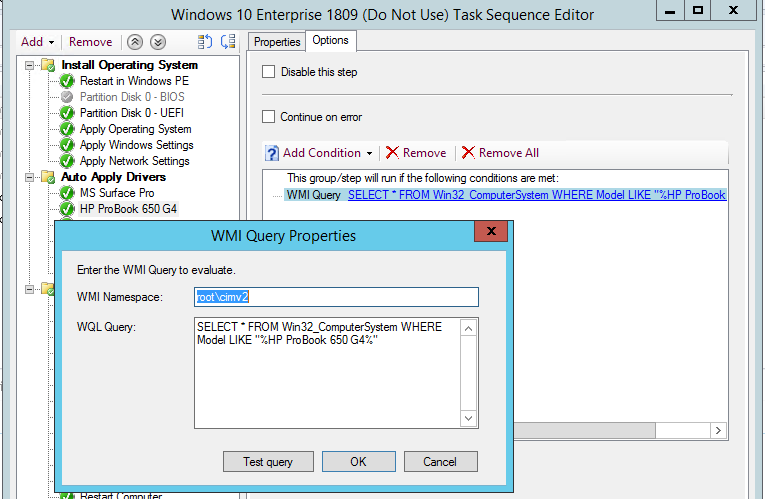
Task: Move step down with the down-arrow icon
Action: (158, 42)
